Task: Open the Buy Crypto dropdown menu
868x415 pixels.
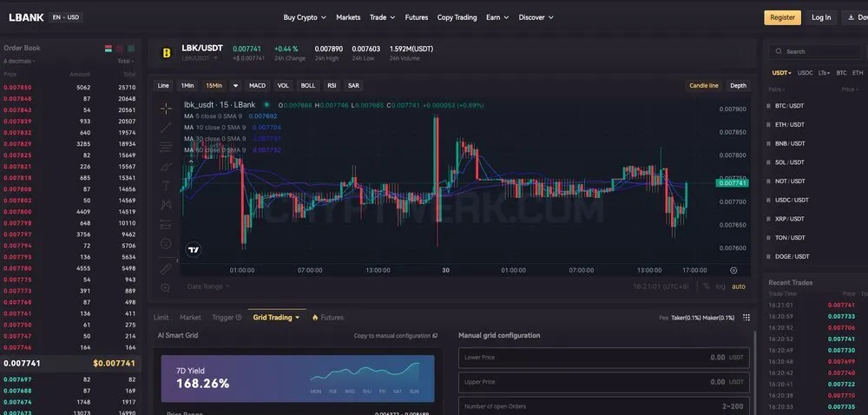Action: (x=305, y=17)
